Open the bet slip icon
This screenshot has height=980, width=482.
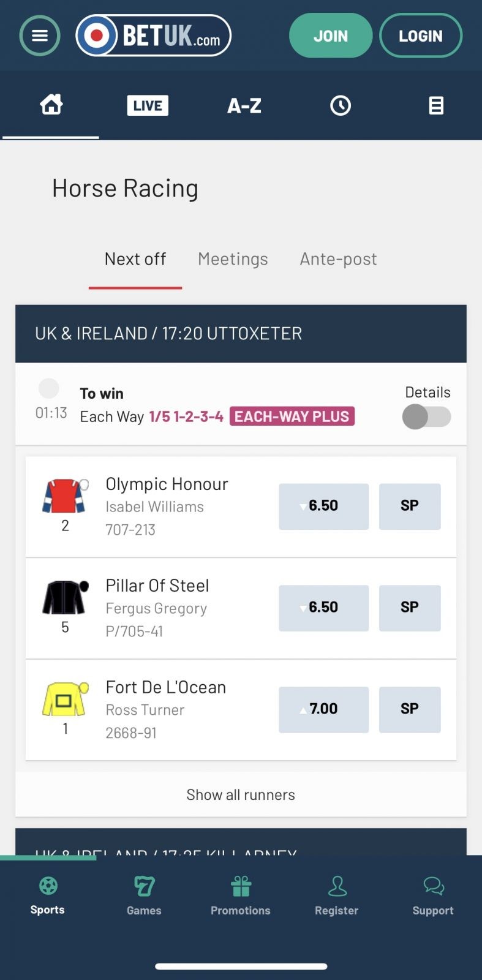tap(436, 105)
